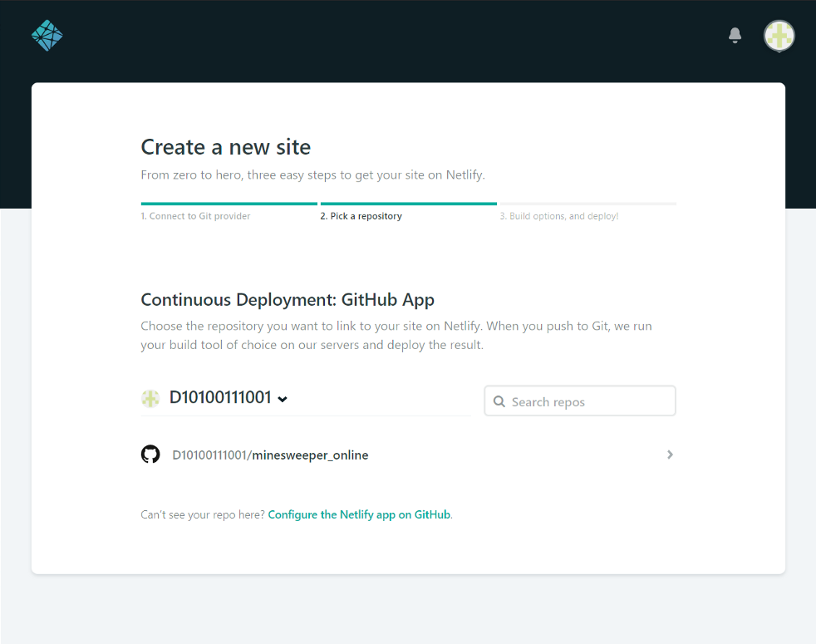Click the chevron arrow beside minesweeper_online
Image resolution: width=816 pixels, height=644 pixels.
click(670, 455)
